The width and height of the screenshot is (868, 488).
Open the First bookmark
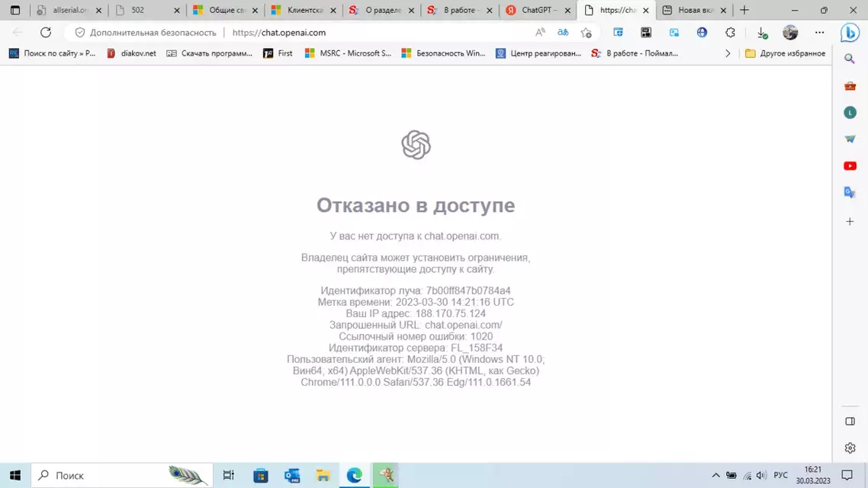tap(278, 53)
